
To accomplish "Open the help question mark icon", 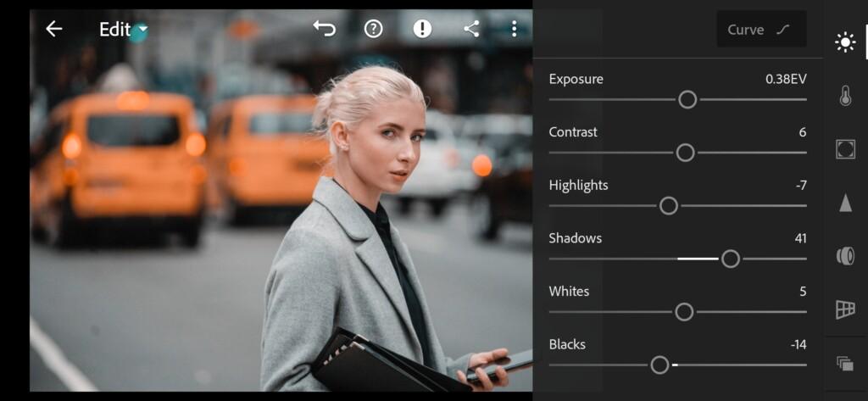I will [x=374, y=29].
